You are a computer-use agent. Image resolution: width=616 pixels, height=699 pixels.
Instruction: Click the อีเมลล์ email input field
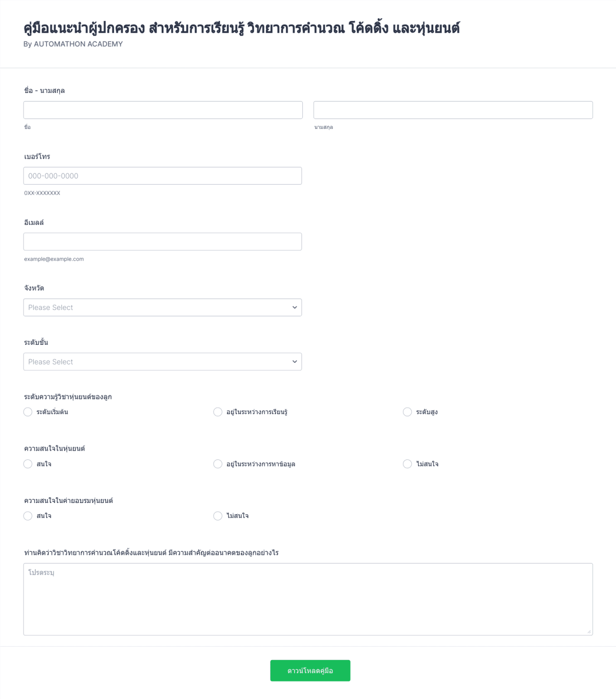(x=162, y=241)
